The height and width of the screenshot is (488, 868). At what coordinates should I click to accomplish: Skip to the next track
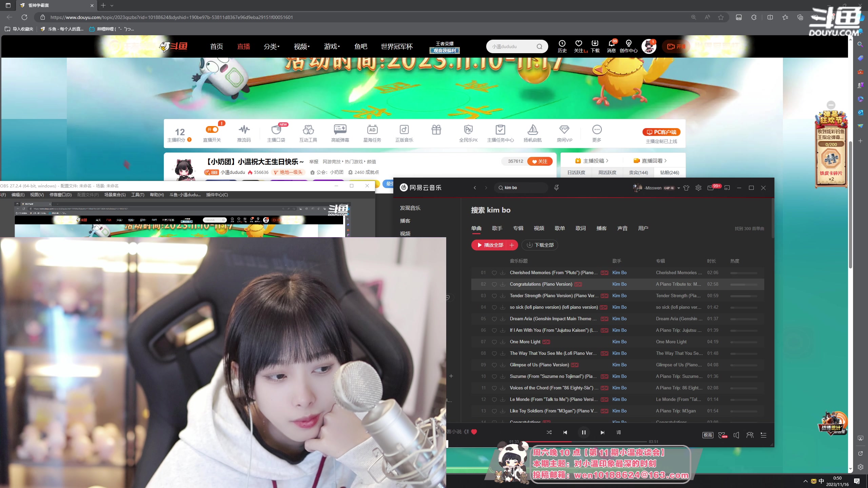[602, 432]
